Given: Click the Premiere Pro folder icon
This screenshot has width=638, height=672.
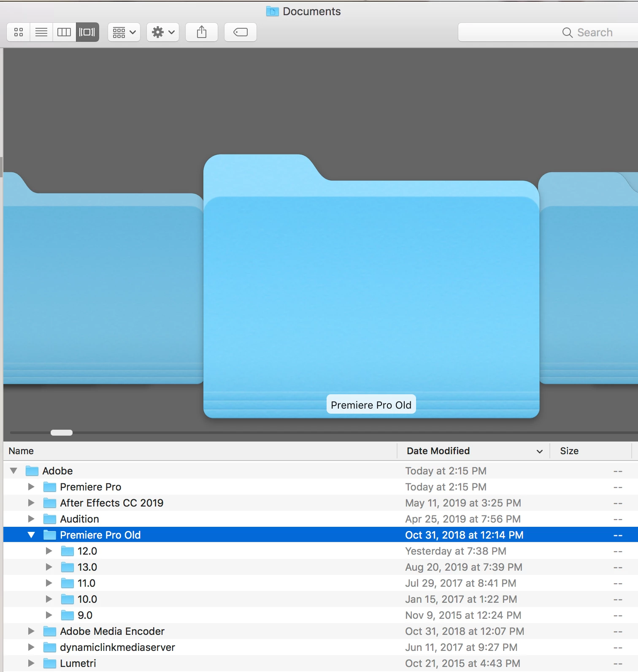Looking at the screenshot, I should tap(50, 487).
